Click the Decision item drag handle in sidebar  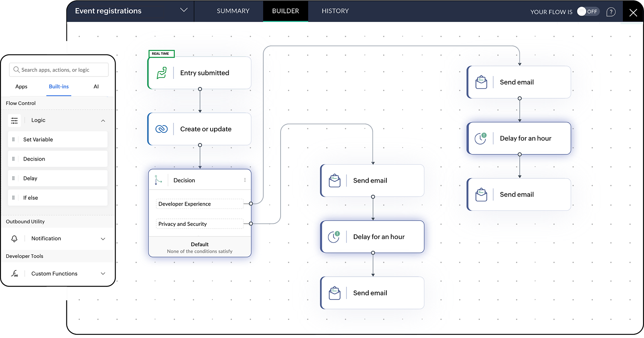click(x=13, y=159)
